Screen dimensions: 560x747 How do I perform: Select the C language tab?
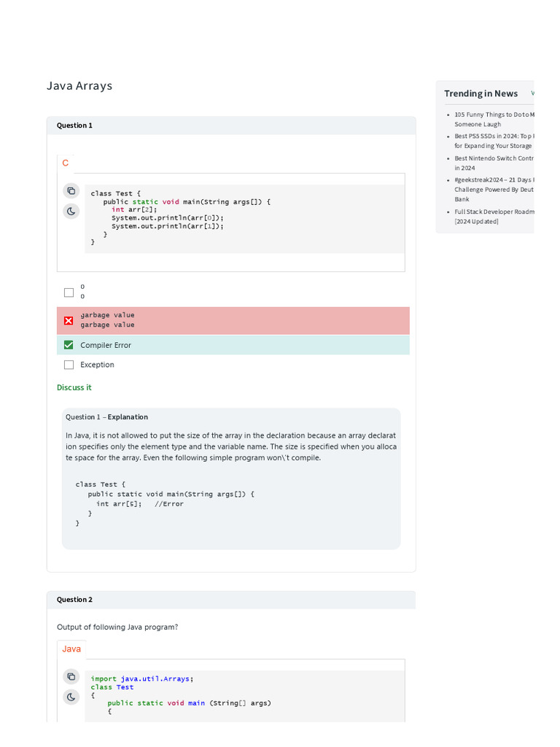click(x=66, y=163)
